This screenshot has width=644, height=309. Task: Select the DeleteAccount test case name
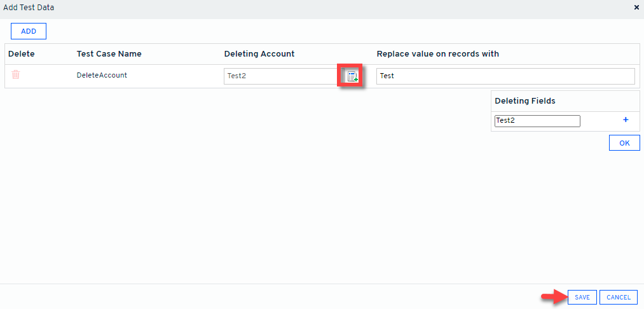(x=102, y=75)
